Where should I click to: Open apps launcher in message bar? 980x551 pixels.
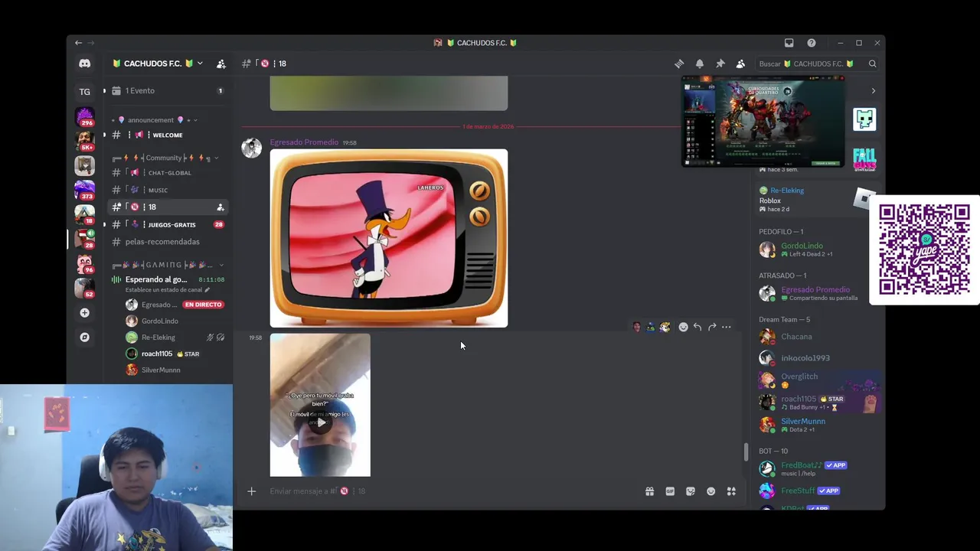click(x=731, y=491)
